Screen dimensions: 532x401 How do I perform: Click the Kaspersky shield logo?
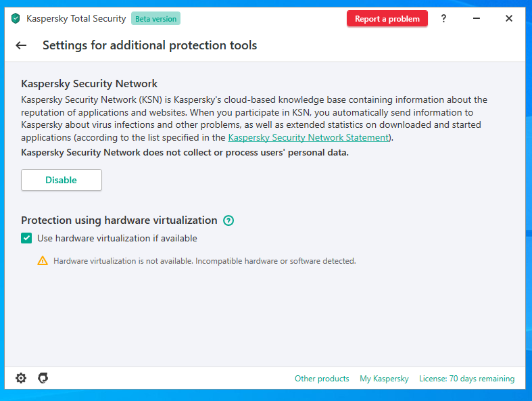[x=16, y=19]
